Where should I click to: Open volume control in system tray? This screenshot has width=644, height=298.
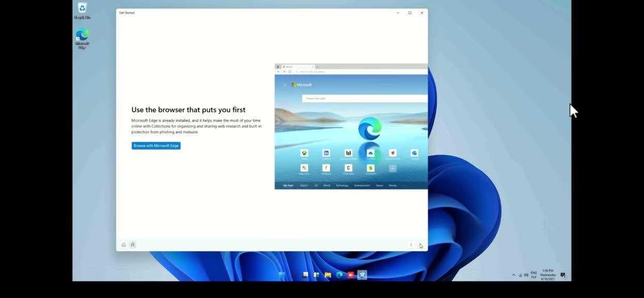(x=526, y=275)
